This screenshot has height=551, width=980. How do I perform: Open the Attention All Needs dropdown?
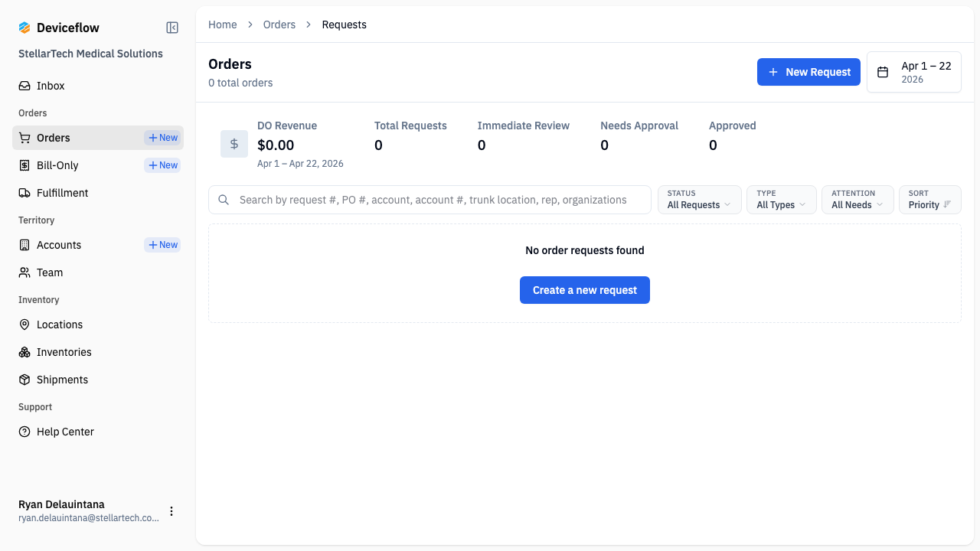click(857, 200)
